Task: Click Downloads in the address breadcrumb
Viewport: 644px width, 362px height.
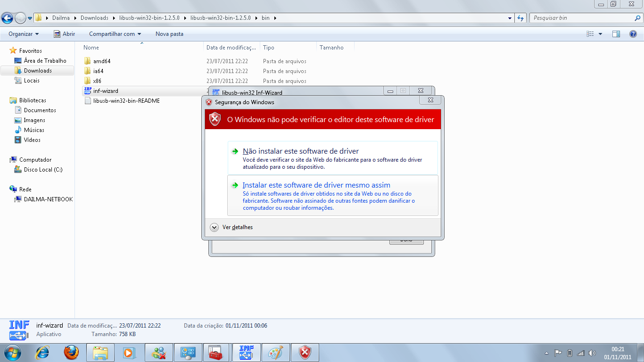Action: pos(94,18)
